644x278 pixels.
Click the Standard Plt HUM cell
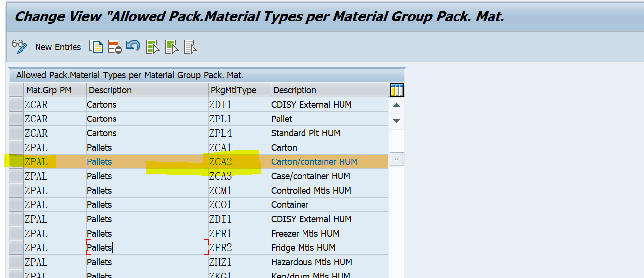point(330,133)
